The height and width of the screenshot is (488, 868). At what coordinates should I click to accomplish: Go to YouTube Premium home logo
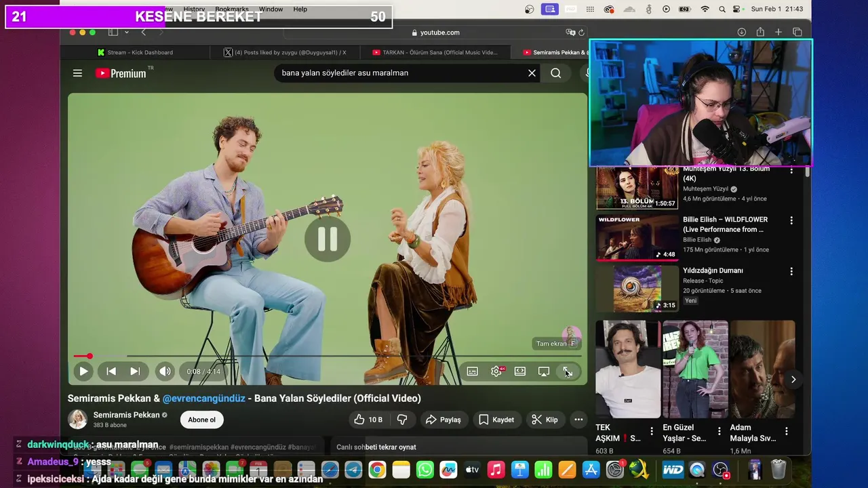click(x=121, y=73)
